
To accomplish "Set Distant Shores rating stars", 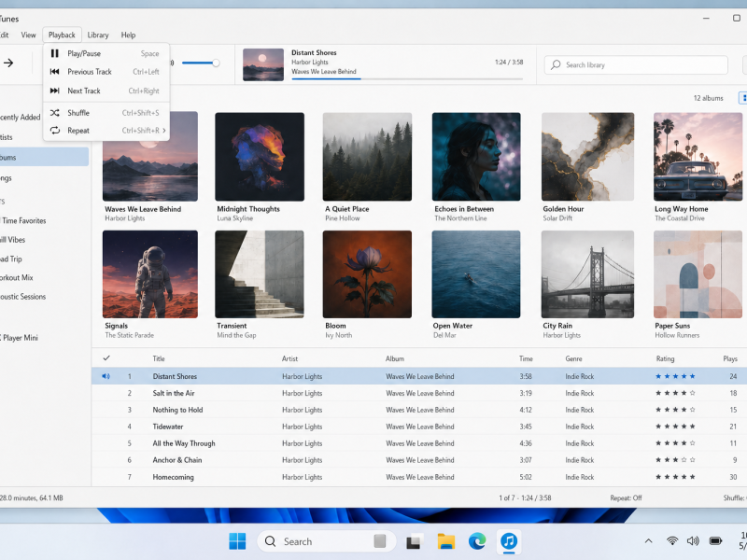I will pyautogui.click(x=675, y=376).
